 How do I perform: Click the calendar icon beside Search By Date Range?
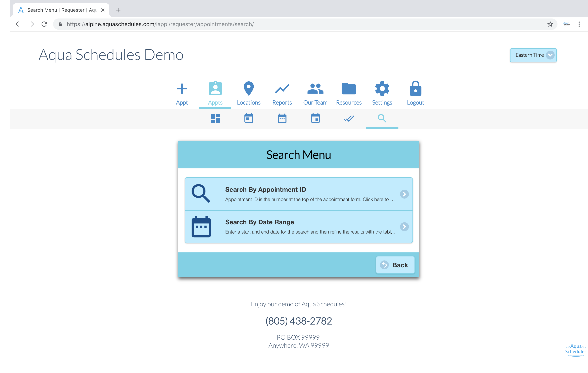click(201, 226)
